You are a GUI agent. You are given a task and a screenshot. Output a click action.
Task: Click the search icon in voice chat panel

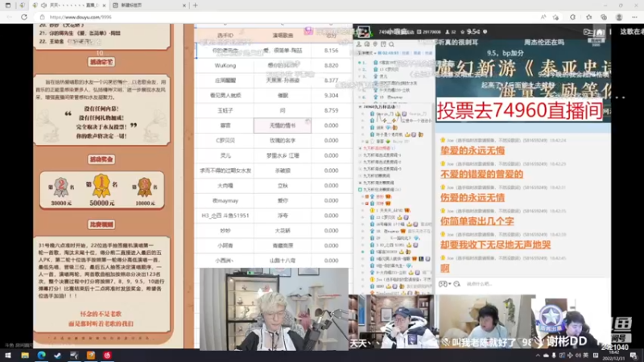click(x=392, y=44)
